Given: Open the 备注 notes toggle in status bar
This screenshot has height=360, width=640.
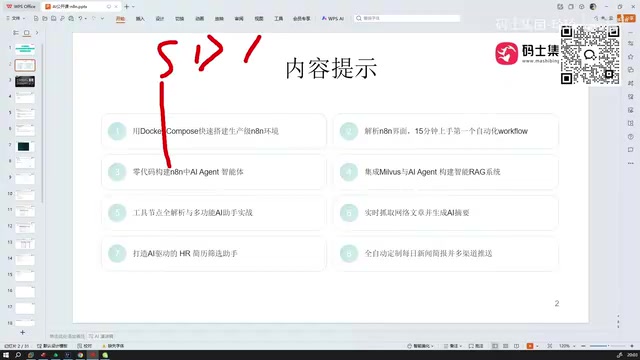Looking at the screenshot, I should coord(453,346).
